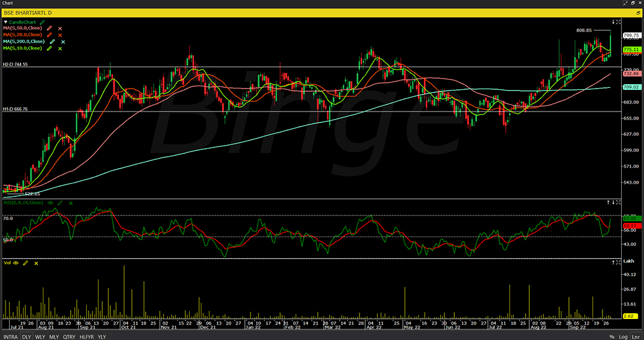Collapse the CandleChart legend triangle
Viewport: 644px width, 340px height.
click(x=6, y=22)
